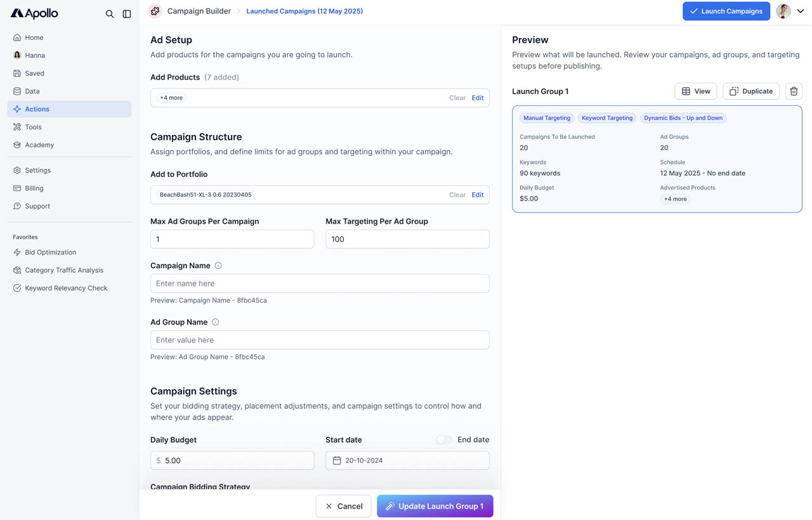Open Keyword Relevancy Check favorite
The image size is (812, 520).
66,288
